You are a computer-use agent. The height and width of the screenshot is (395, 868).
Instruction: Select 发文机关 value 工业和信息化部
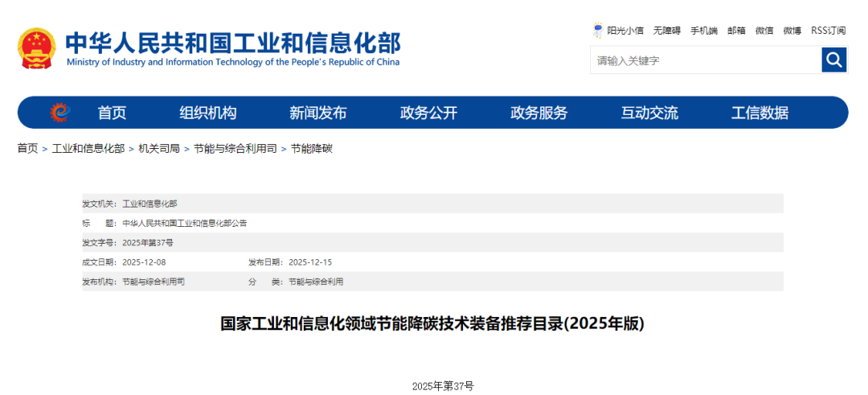(149, 204)
